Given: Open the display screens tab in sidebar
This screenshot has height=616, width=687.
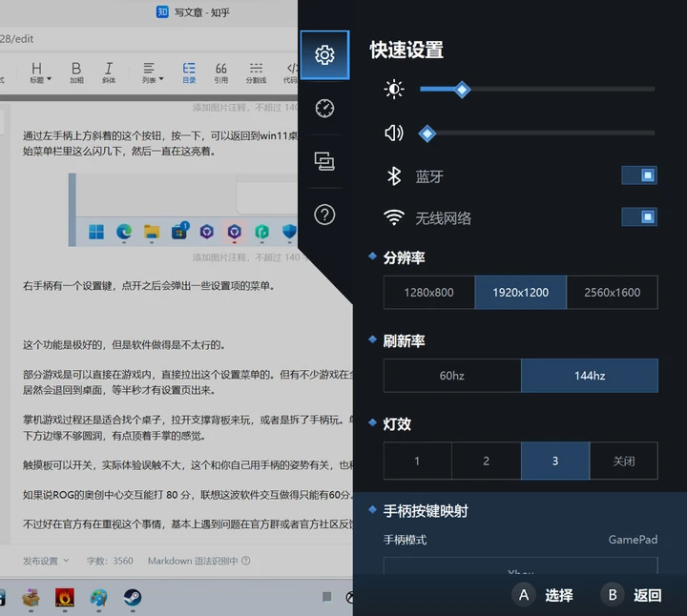Looking at the screenshot, I should coord(324,161).
